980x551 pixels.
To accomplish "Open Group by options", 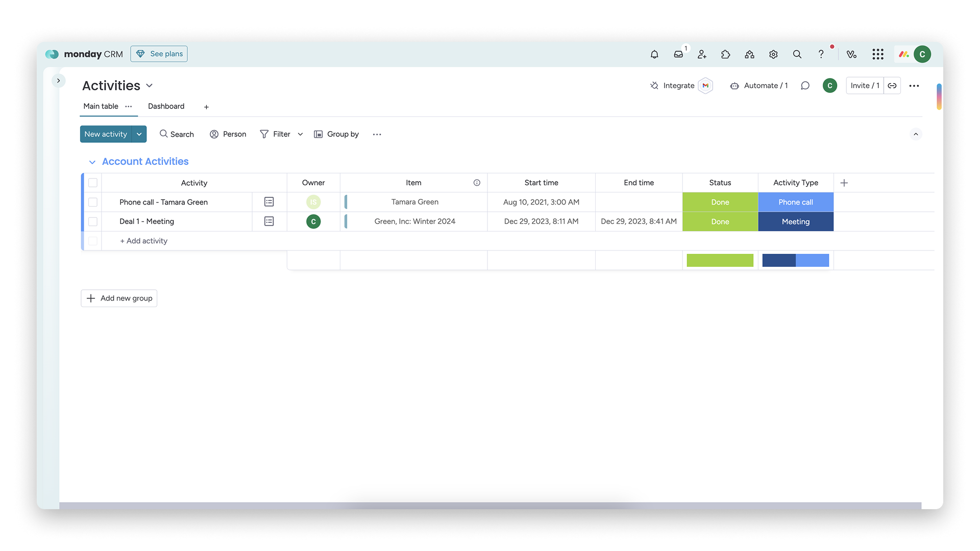I will (336, 134).
